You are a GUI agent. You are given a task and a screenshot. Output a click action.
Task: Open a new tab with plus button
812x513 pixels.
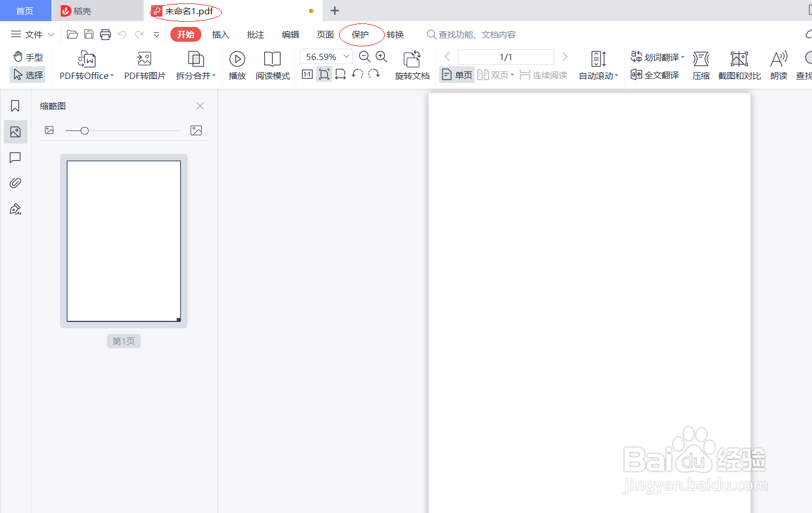(x=335, y=11)
